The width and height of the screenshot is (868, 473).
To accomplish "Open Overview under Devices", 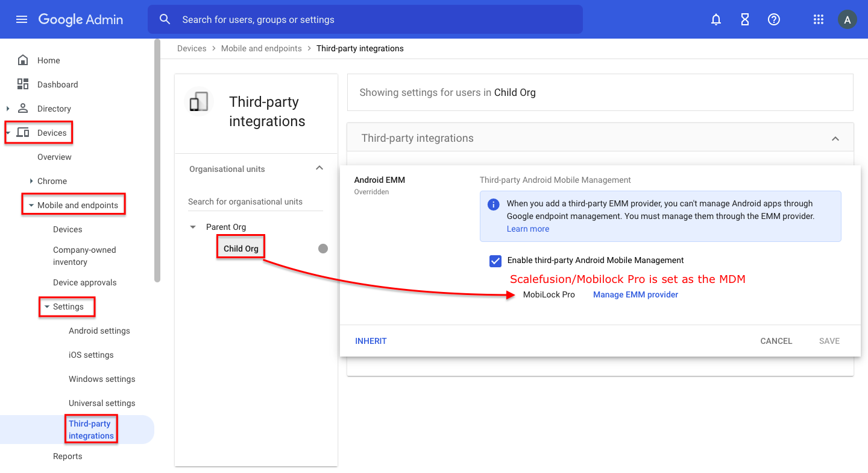I will click(54, 157).
